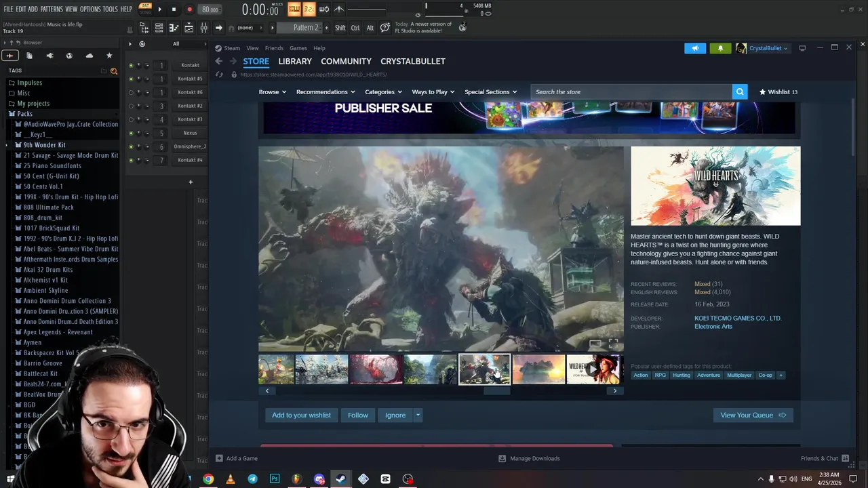Switch to Steam COMMUNITY tab
Screen dimensions: 868x488
(x=346, y=61)
